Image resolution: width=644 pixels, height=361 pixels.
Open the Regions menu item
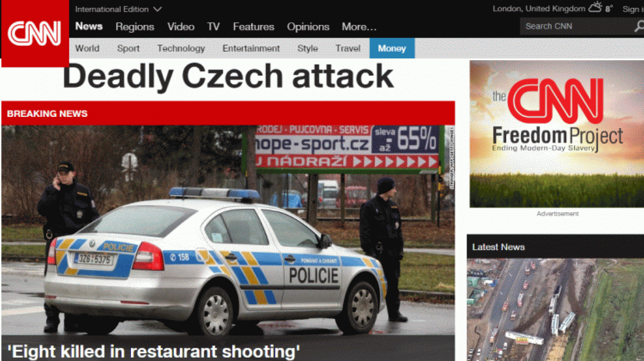[135, 27]
